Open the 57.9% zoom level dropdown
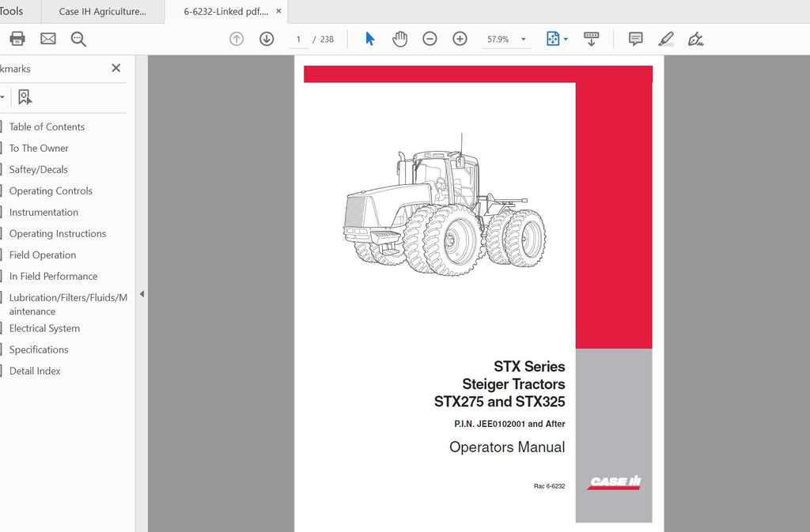Image resolution: width=810 pixels, height=532 pixels. (x=524, y=40)
